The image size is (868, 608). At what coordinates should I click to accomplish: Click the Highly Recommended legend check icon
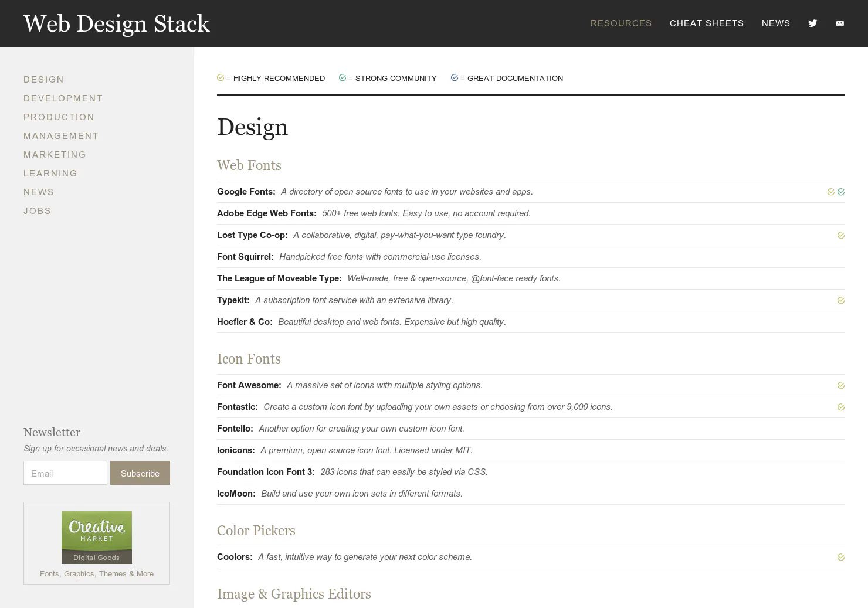[221, 77]
